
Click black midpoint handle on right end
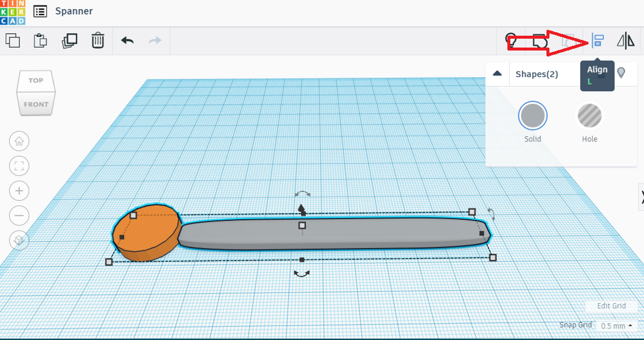[482, 234]
